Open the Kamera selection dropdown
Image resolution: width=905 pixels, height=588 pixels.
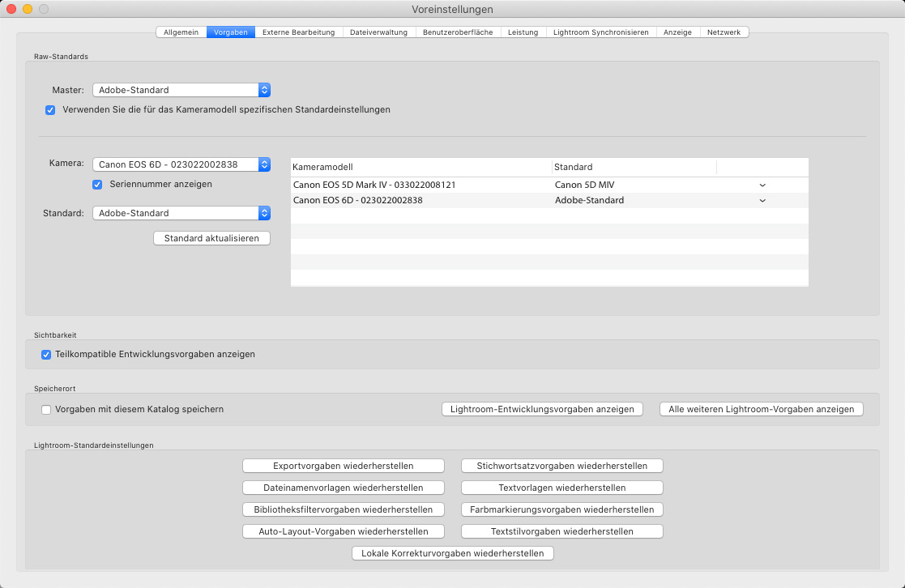click(x=181, y=164)
